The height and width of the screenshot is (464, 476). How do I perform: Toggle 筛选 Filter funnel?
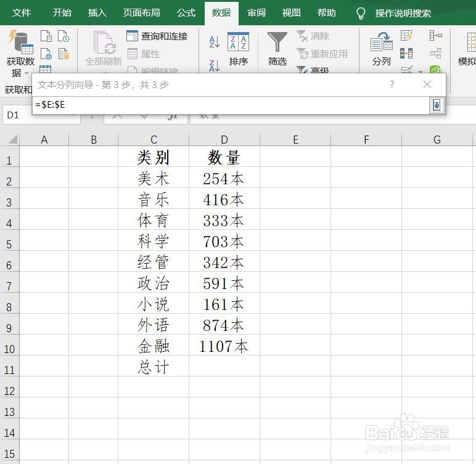(277, 49)
